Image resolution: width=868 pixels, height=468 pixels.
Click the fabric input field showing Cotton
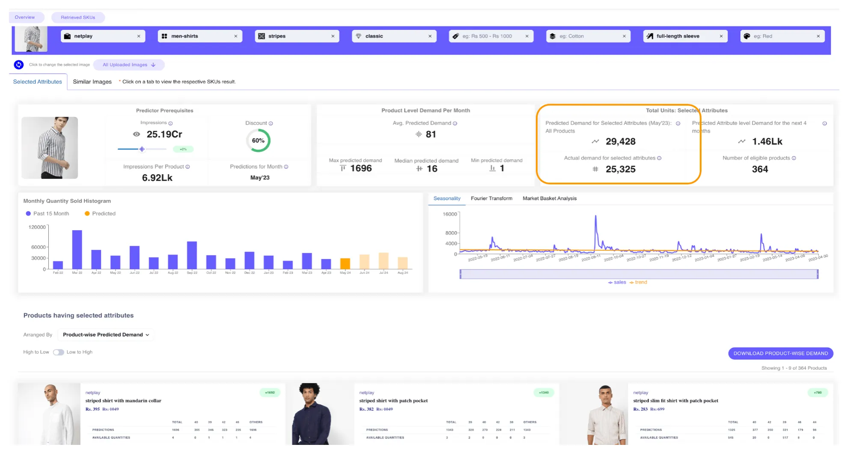pyautogui.click(x=588, y=36)
